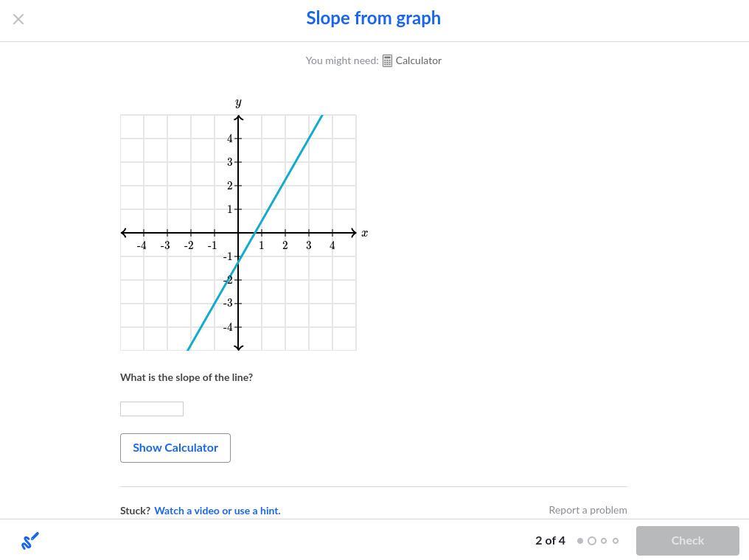Image resolution: width=749 pixels, height=560 pixels.
Task: Click the small calculator icon
Action: 387,61
